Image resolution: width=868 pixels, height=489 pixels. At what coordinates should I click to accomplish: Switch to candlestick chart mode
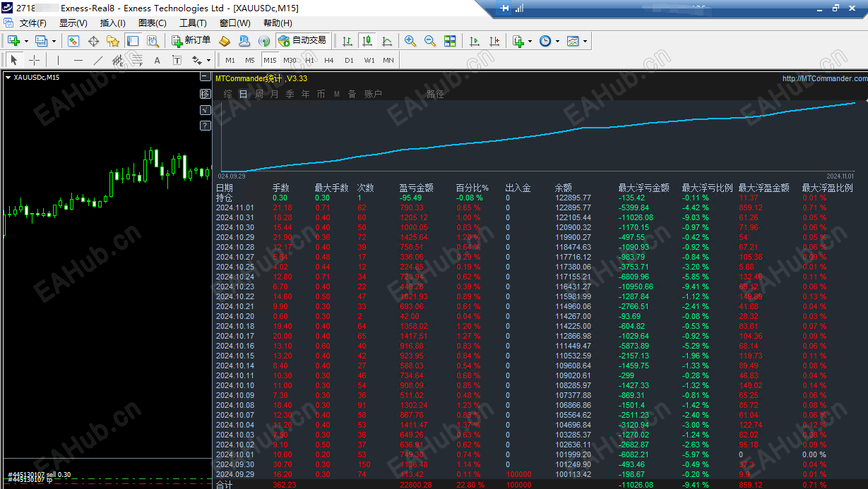coord(367,41)
